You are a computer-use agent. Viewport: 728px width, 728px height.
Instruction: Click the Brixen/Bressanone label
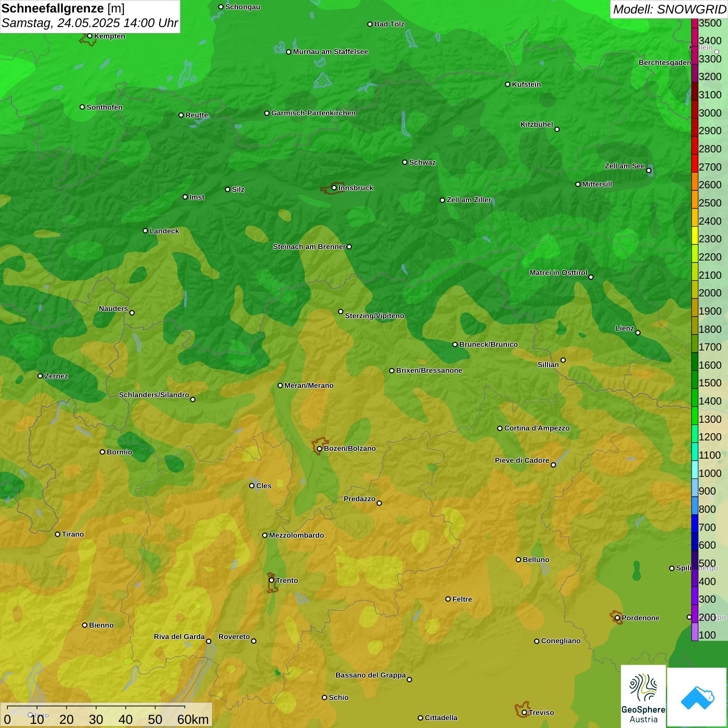[x=430, y=370]
